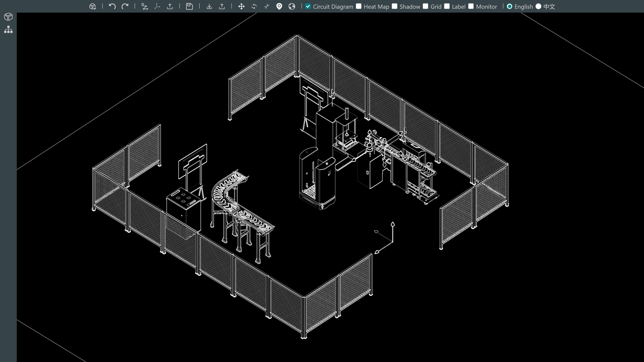Select the English language radio button
The height and width of the screenshot is (362, 644).
point(509,7)
